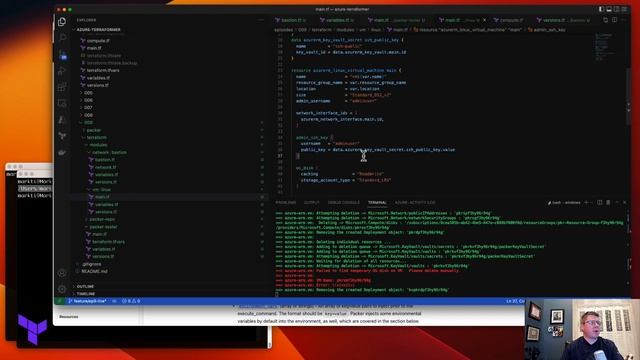The width and height of the screenshot is (640, 360).
Task: Click the feature/ep9-live* branch in status bar
Action: pyautogui.click(x=87, y=301)
